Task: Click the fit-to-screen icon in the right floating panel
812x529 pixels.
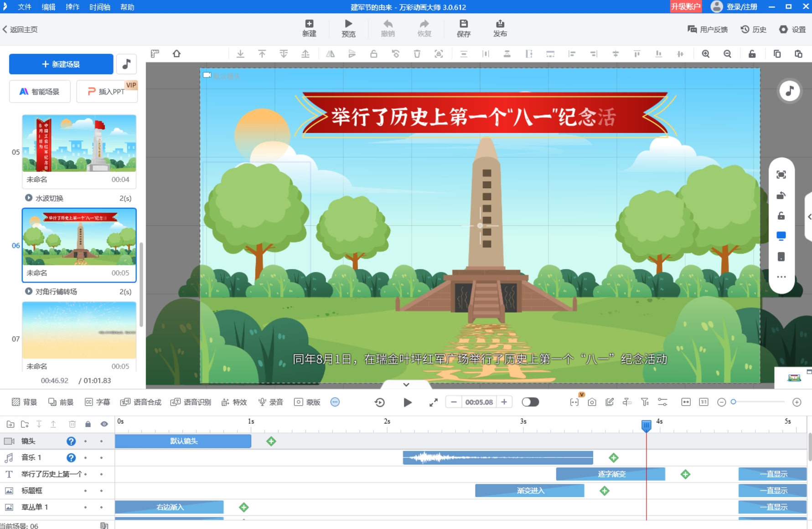Action: pyautogui.click(x=781, y=175)
